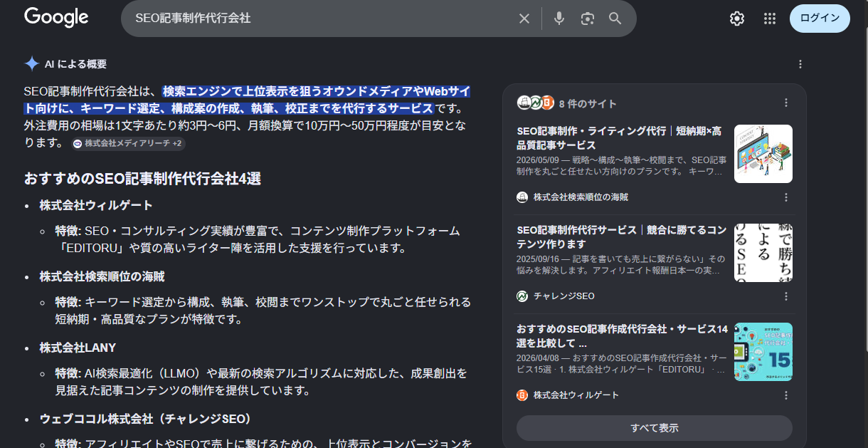The width and height of the screenshot is (868, 448).
Task: Open the Japanese book cover thumbnail
Action: pyautogui.click(x=763, y=253)
